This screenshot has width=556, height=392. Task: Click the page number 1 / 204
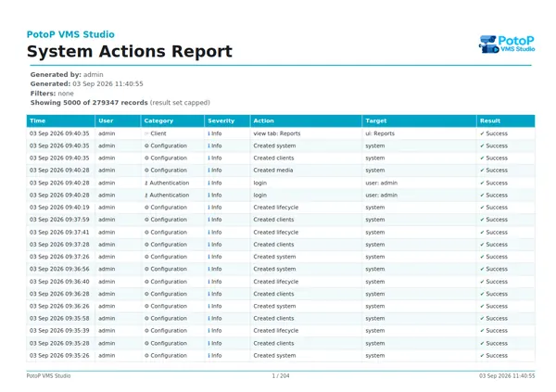click(x=281, y=375)
